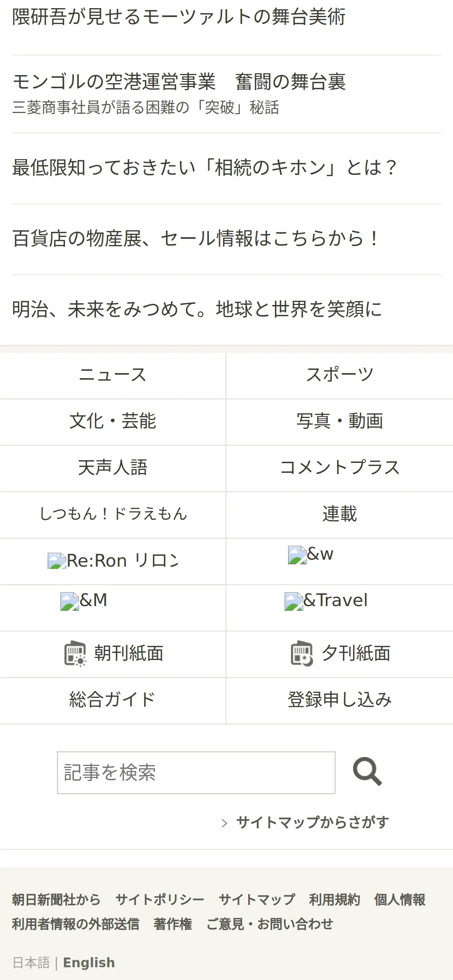Open 天声人語 column

(112, 468)
